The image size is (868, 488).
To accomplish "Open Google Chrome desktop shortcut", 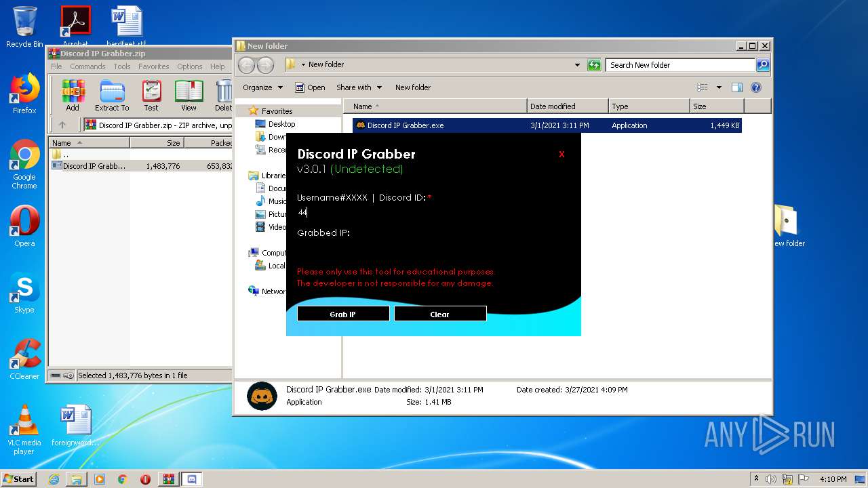I will [24, 164].
